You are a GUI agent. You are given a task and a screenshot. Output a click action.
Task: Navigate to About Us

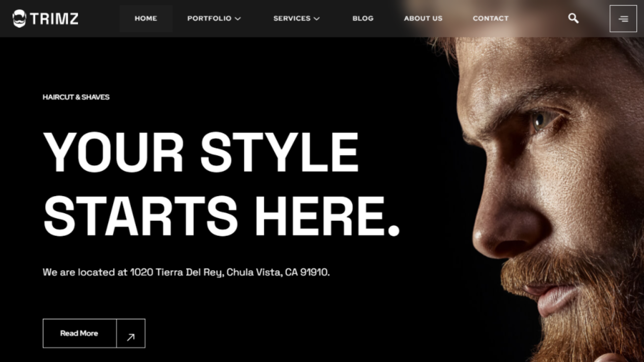click(x=423, y=19)
